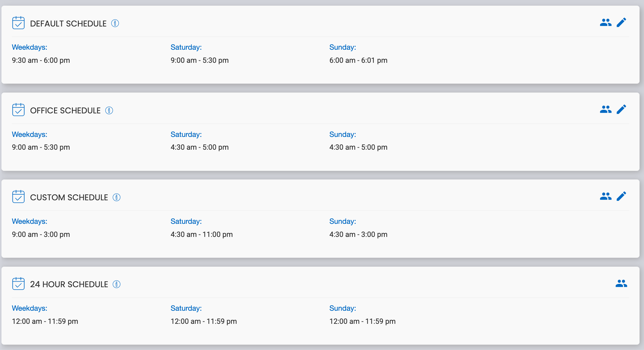This screenshot has width=644, height=350.
Task: Click the calendar icon beside Default Schedule
Action: coord(18,23)
